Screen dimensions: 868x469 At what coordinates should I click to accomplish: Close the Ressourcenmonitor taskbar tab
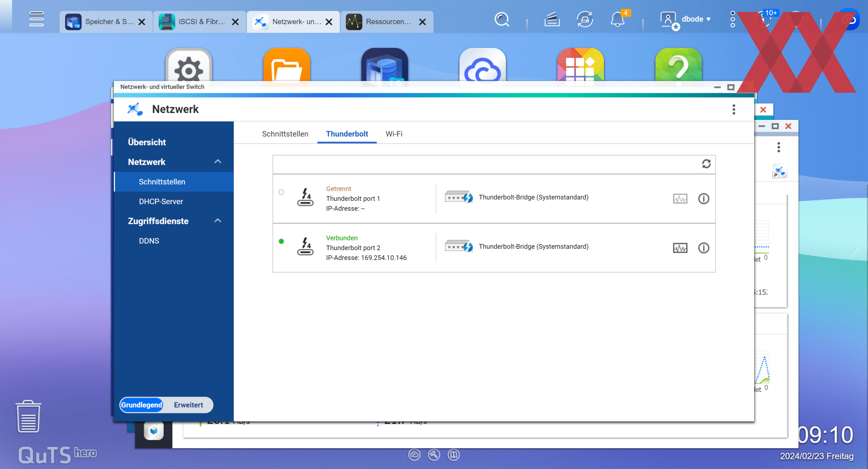tap(422, 22)
